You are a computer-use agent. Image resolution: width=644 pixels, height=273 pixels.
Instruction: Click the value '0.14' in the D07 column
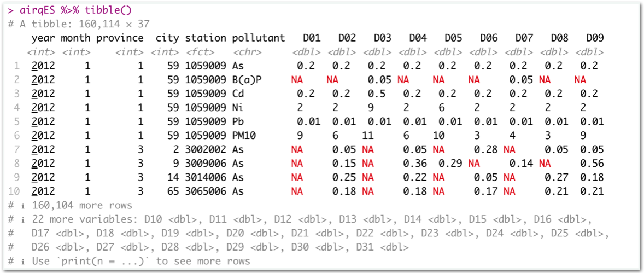click(521, 164)
